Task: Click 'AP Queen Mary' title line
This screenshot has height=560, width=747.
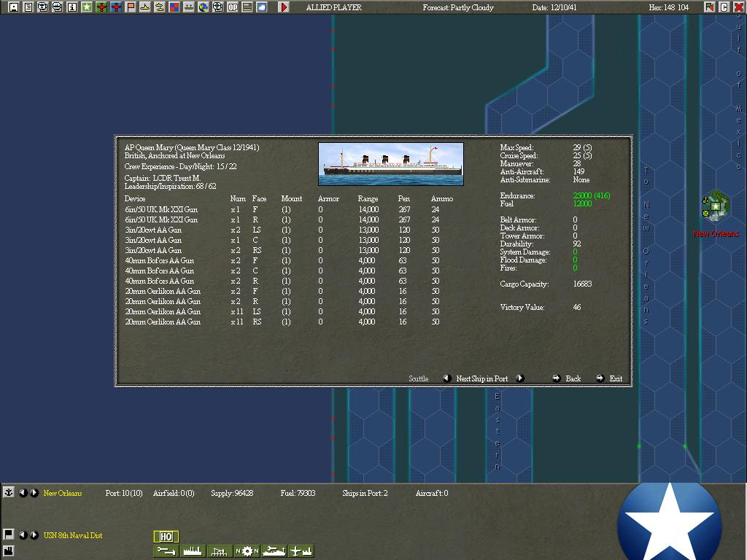Action: (192, 147)
